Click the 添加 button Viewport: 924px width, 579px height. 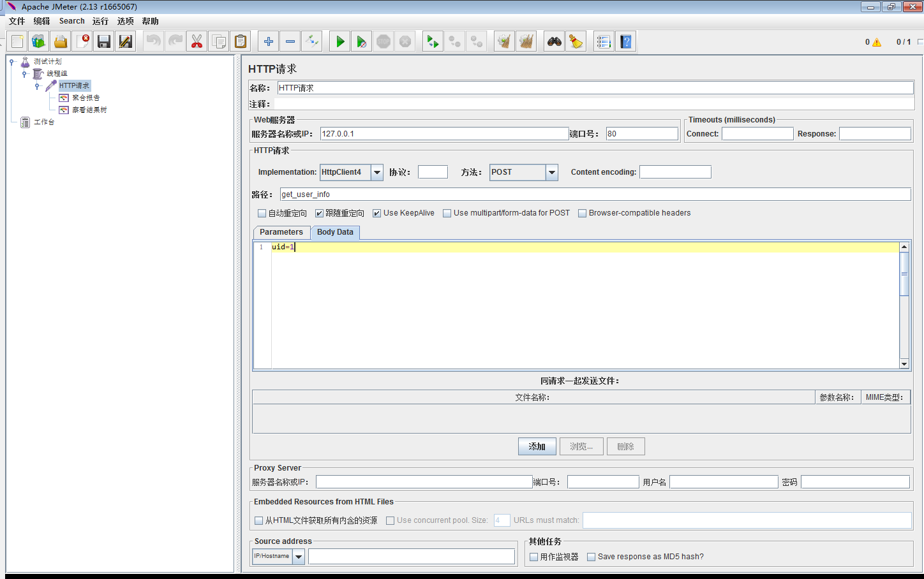(537, 446)
